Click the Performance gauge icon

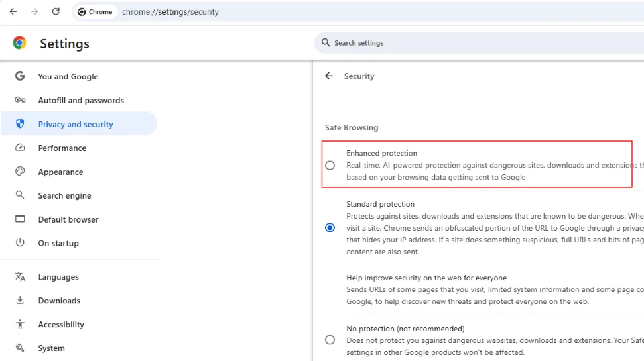(x=20, y=148)
